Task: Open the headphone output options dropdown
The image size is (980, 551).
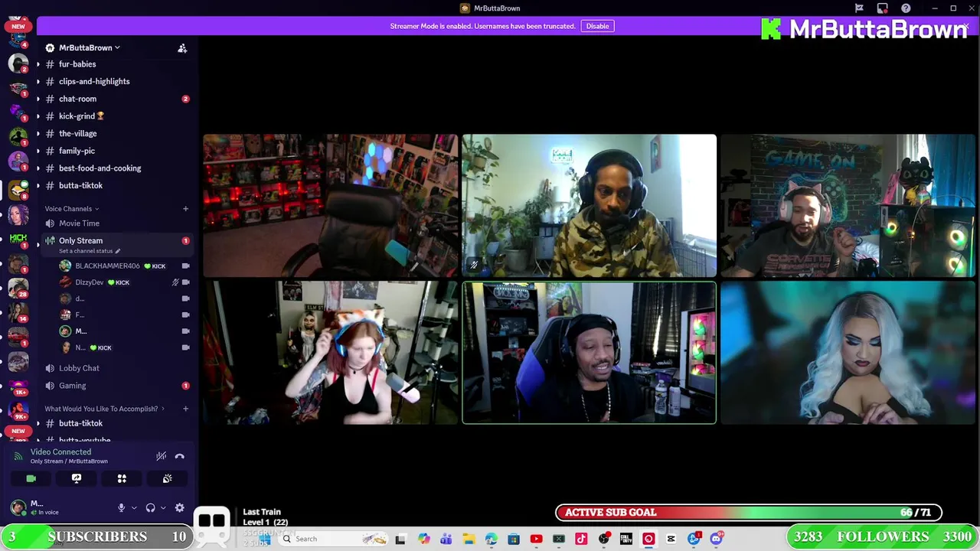Action: pos(162,507)
